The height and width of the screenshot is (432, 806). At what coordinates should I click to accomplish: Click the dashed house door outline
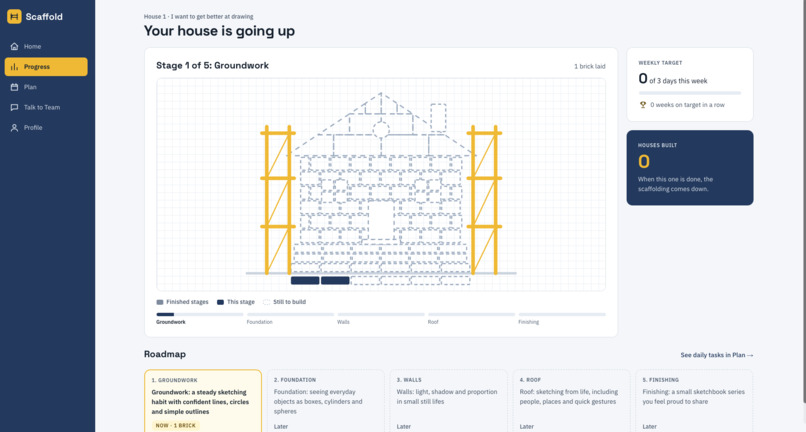pyautogui.click(x=381, y=221)
